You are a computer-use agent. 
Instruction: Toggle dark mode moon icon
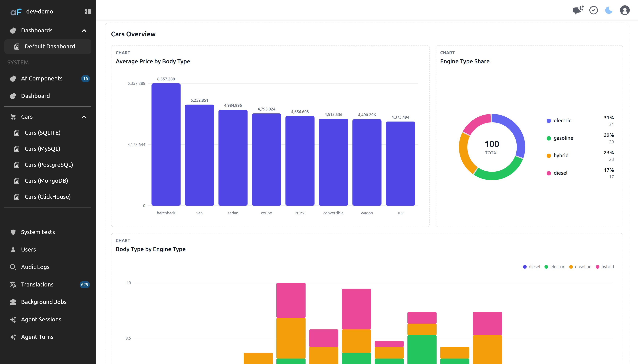pos(609,10)
